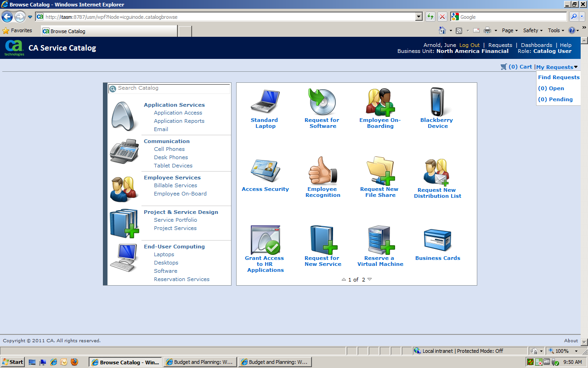
Task: Open the Standard Laptop catalog icon
Action: point(265,101)
